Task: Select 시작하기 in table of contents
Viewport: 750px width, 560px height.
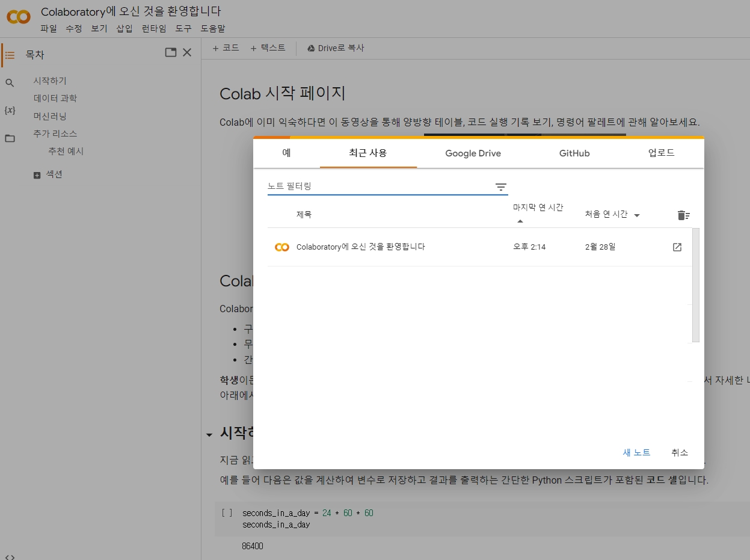Action: click(50, 81)
